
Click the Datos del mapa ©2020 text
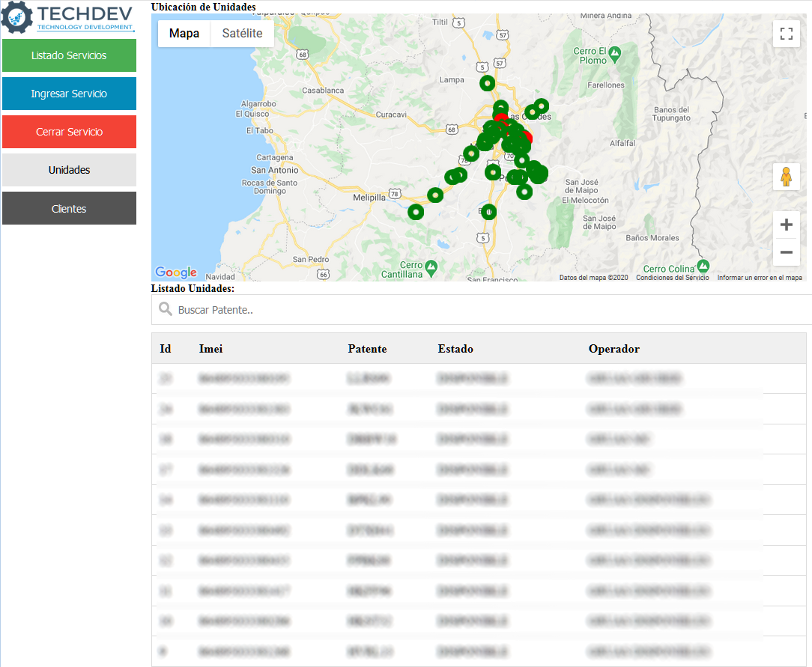click(x=593, y=278)
